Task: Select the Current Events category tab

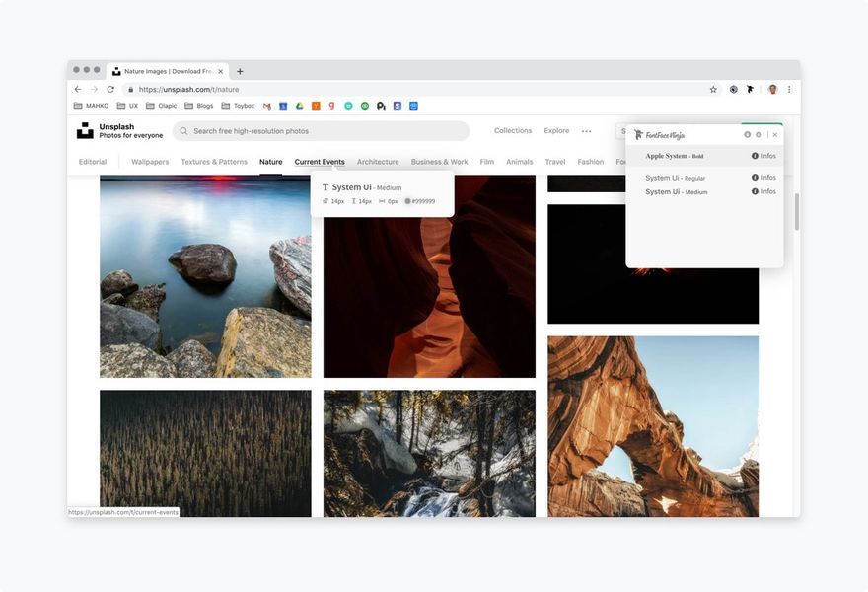Action: point(320,162)
